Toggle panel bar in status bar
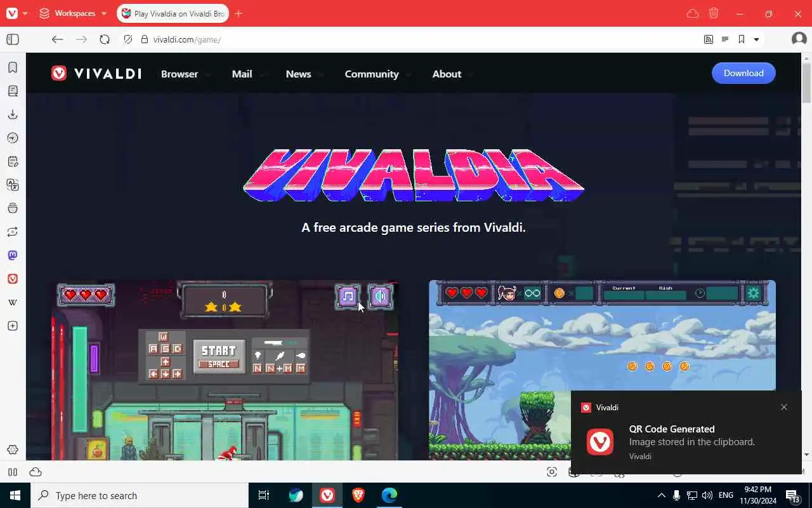Screen dimensions: 812x508 point(13,472)
